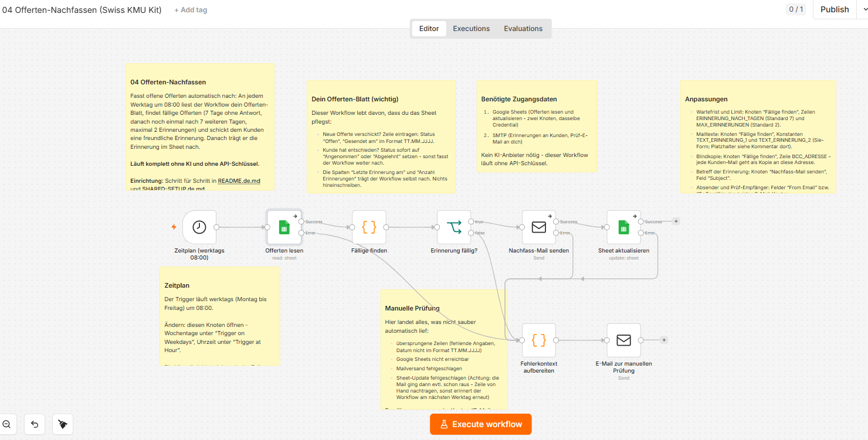Click the false output of Erinnerung fällig?
The width and height of the screenshot is (868, 440).
pyautogui.click(x=471, y=233)
